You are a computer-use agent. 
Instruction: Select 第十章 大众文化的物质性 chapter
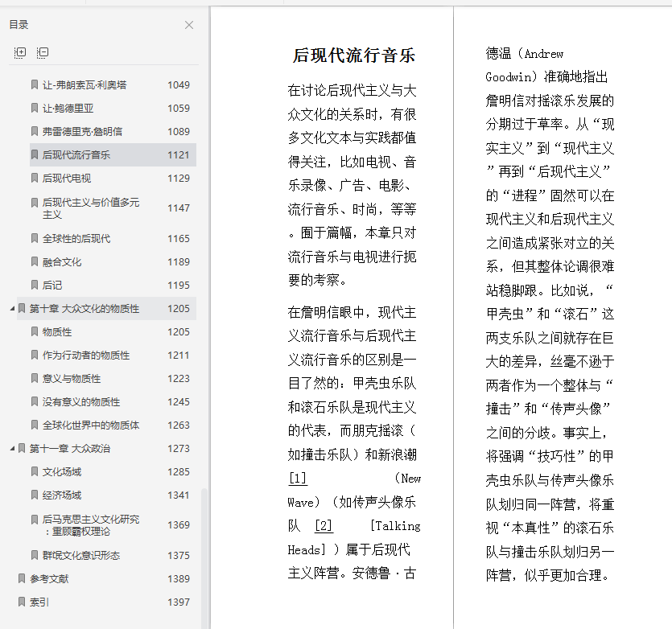(107, 309)
